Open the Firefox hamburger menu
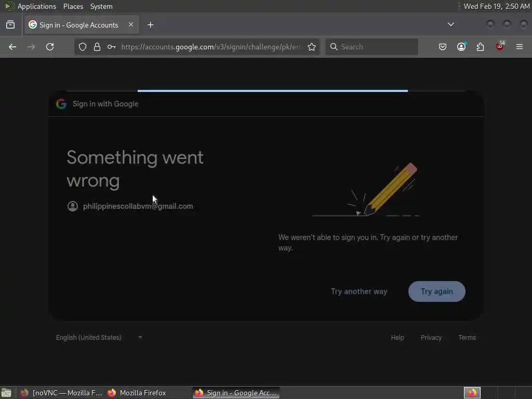 pos(520,47)
